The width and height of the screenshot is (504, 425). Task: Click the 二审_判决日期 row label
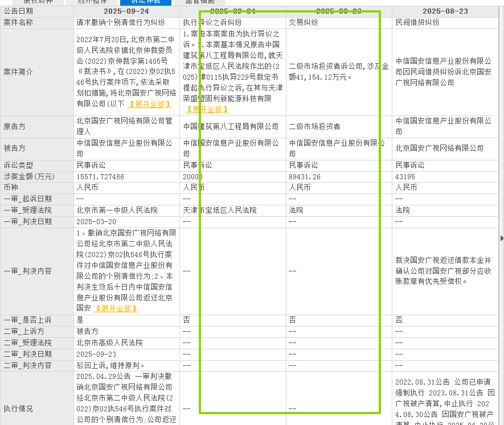pyautogui.click(x=28, y=354)
